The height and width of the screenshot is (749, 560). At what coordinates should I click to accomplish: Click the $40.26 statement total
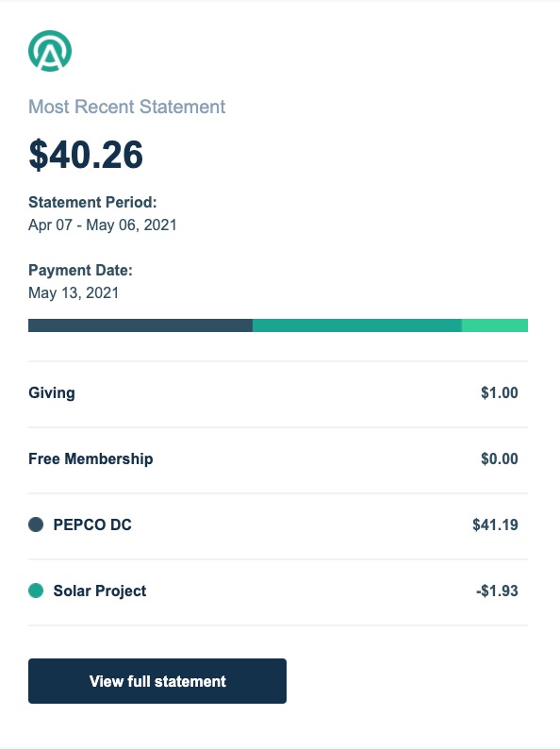pyautogui.click(x=86, y=155)
